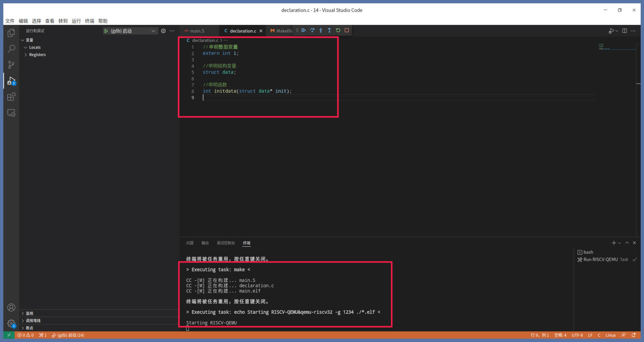The height and width of the screenshot is (342, 644).
Task: Toggle split editor layout
Action: 625,31
